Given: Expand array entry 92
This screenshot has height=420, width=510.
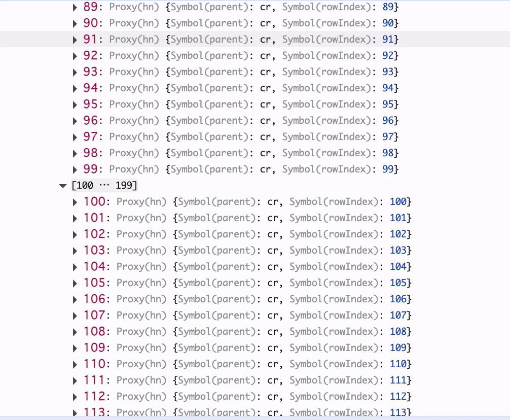Looking at the screenshot, I should [x=75, y=56].
